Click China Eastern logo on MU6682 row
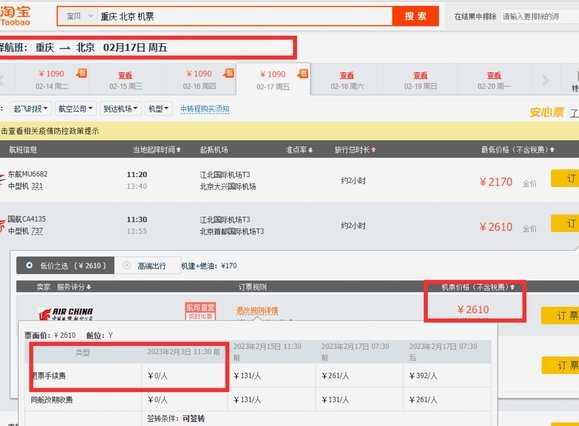579x426 pixels. coord(3,180)
